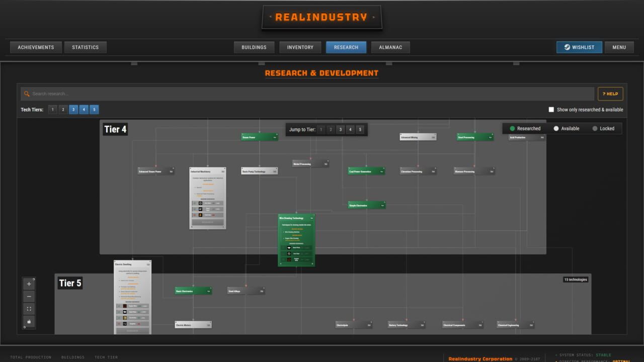Click Jump to Tier 5 button
Viewport: 644px width, 362px height.
(360, 129)
